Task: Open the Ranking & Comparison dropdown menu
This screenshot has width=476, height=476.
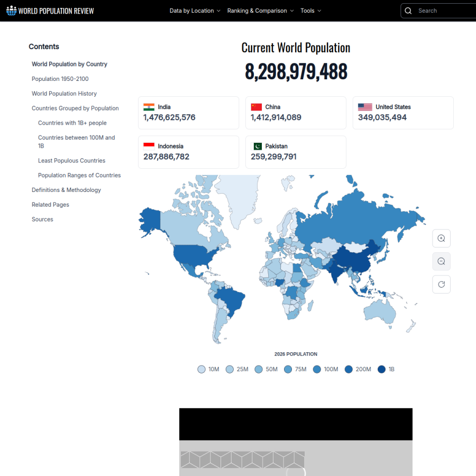Action: click(x=260, y=11)
